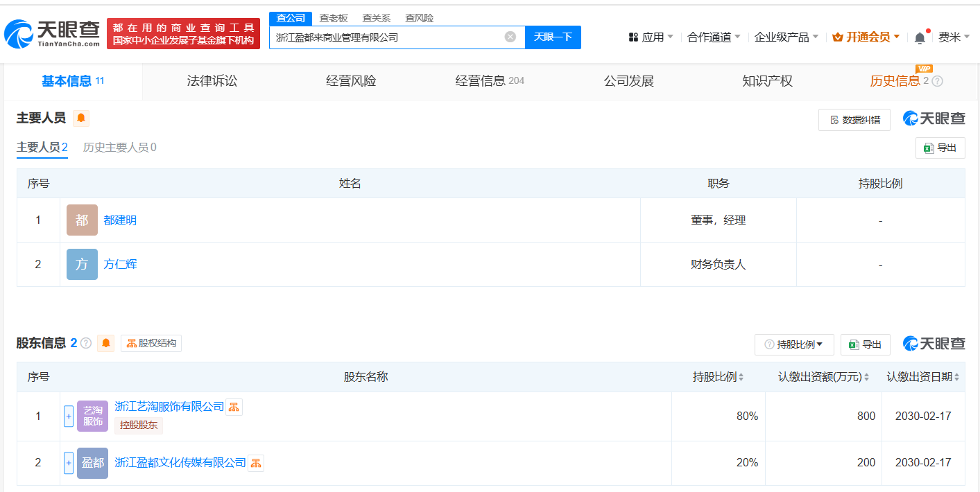Viewport: 980px width, 492px height.
Task: Clear search text with the X icon
Action: click(x=510, y=37)
